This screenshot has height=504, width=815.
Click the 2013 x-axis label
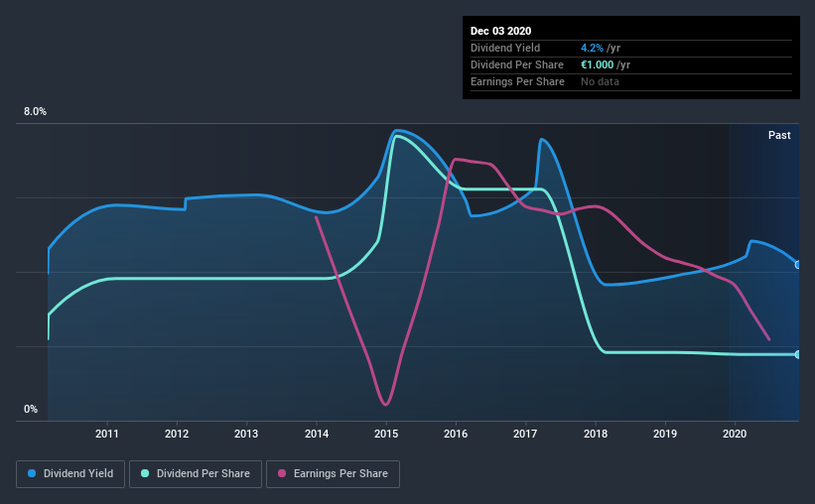246,434
